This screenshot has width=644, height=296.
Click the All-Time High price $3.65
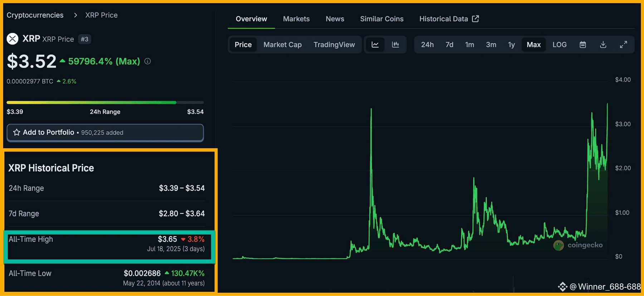pos(167,239)
